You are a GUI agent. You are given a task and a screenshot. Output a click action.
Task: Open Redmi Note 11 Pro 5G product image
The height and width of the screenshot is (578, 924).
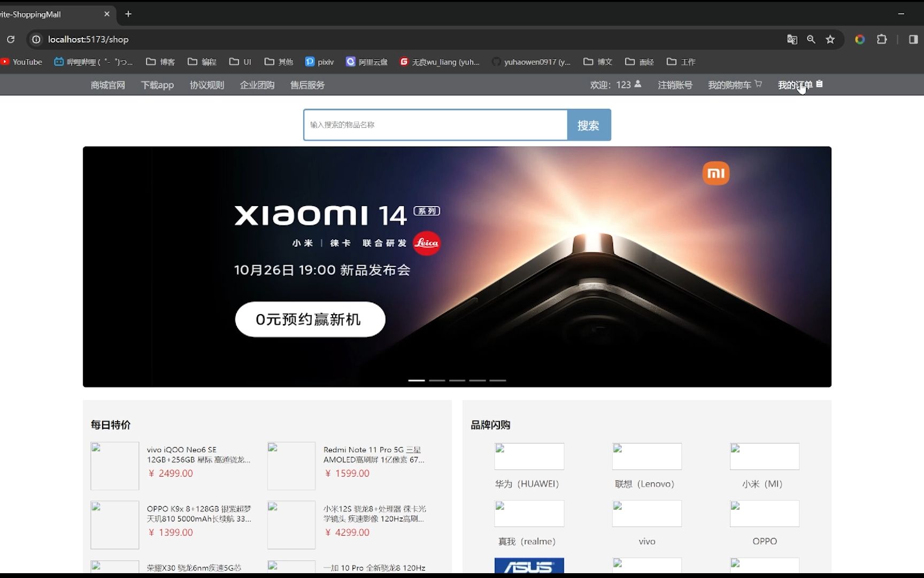click(291, 466)
